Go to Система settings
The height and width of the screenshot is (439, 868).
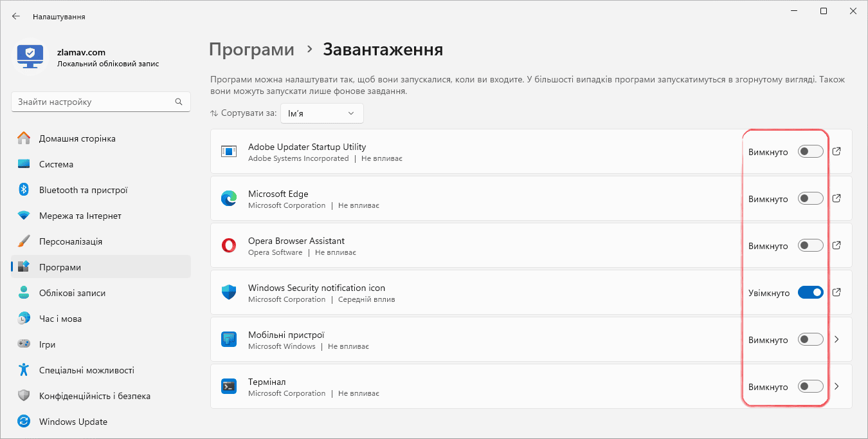point(101,164)
